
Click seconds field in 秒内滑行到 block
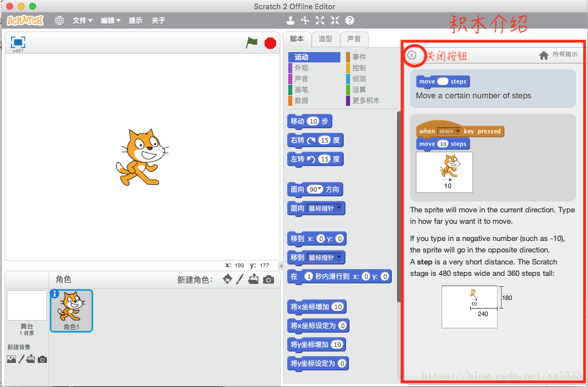[309, 277]
